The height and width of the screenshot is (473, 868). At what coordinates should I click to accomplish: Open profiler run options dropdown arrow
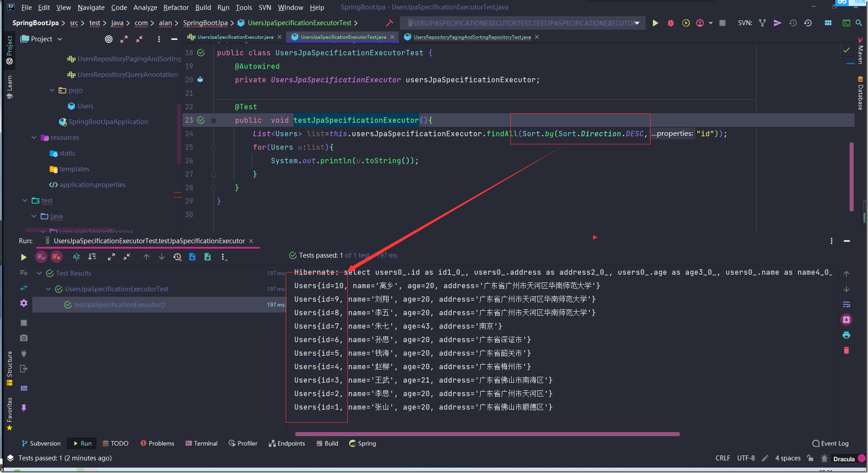tap(711, 23)
